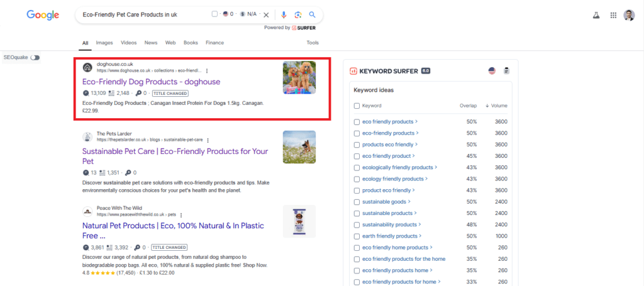The image size is (644, 286).
Task: Click the US flag in Keyword Surfer
Action: coord(492,71)
